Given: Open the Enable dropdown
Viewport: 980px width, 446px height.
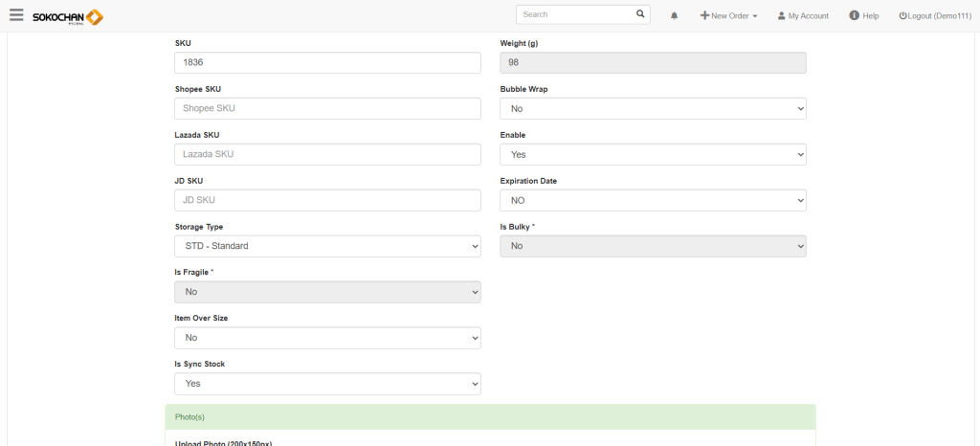Looking at the screenshot, I should pyautogui.click(x=653, y=154).
